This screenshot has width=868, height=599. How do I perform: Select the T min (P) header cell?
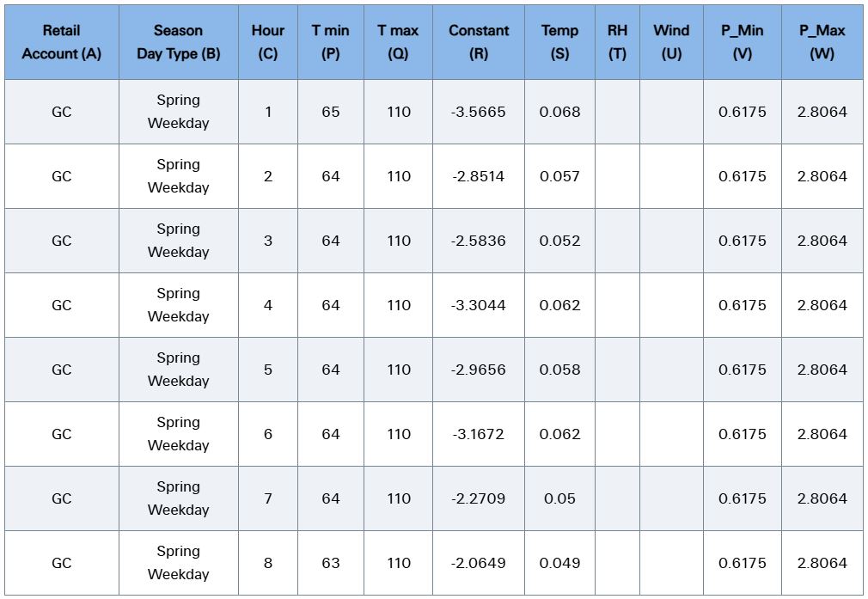(x=331, y=42)
